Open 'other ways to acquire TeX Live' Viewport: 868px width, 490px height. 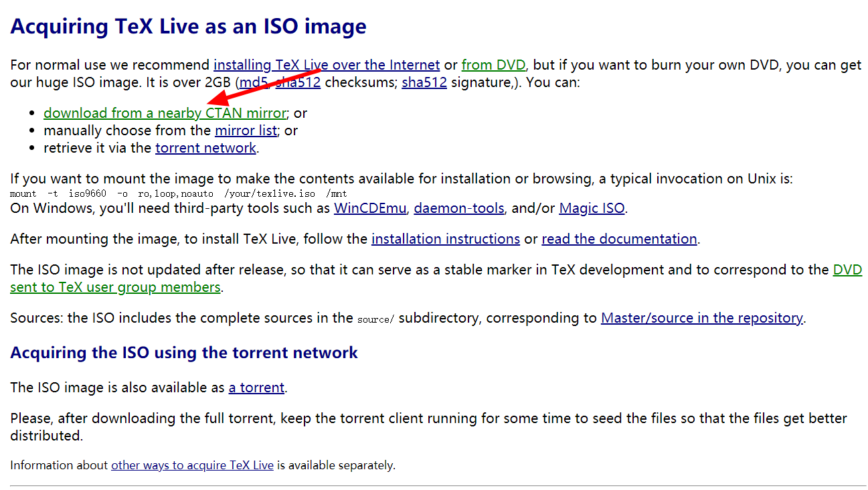click(x=192, y=465)
